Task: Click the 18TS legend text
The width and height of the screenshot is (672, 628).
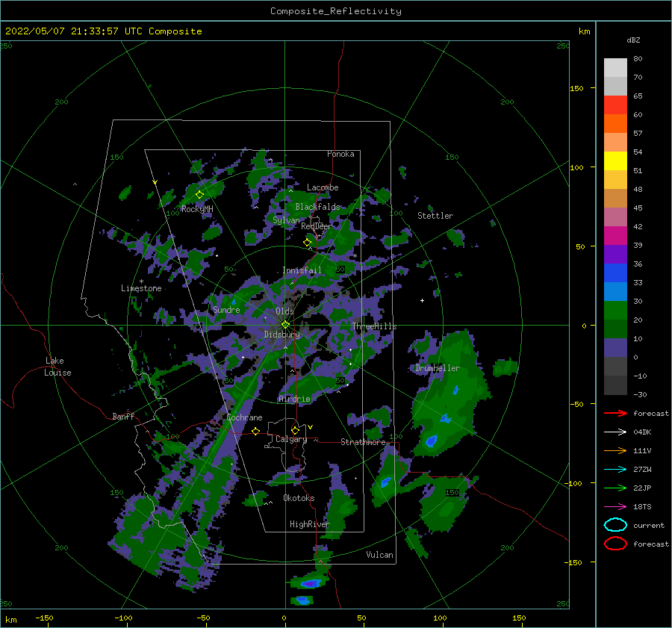Action: (642, 507)
